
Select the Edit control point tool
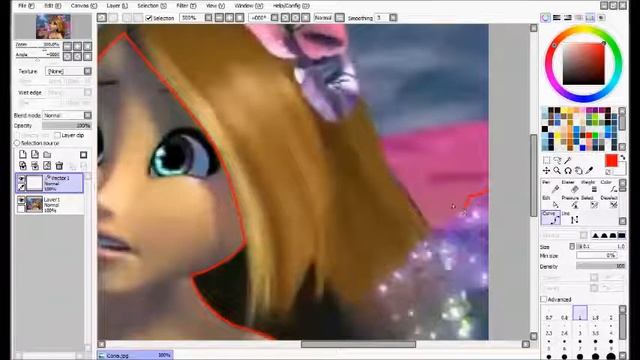(551, 202)
